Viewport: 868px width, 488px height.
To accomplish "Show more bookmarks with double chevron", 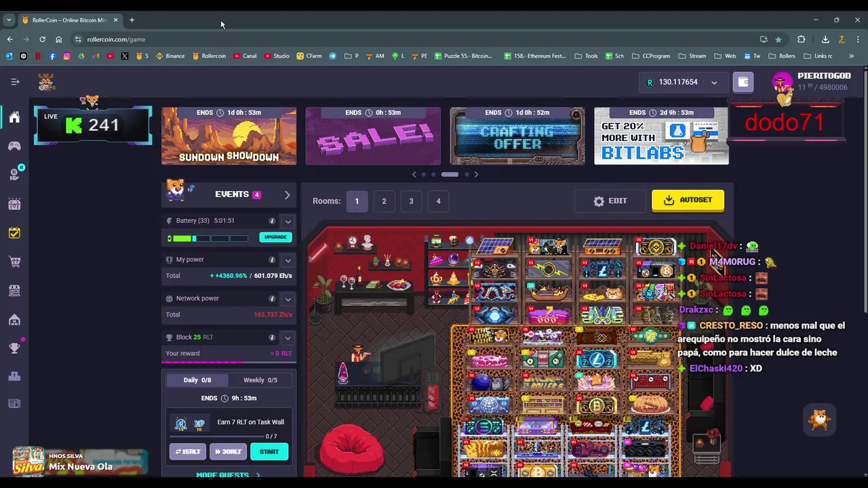I will pos(851,56).
